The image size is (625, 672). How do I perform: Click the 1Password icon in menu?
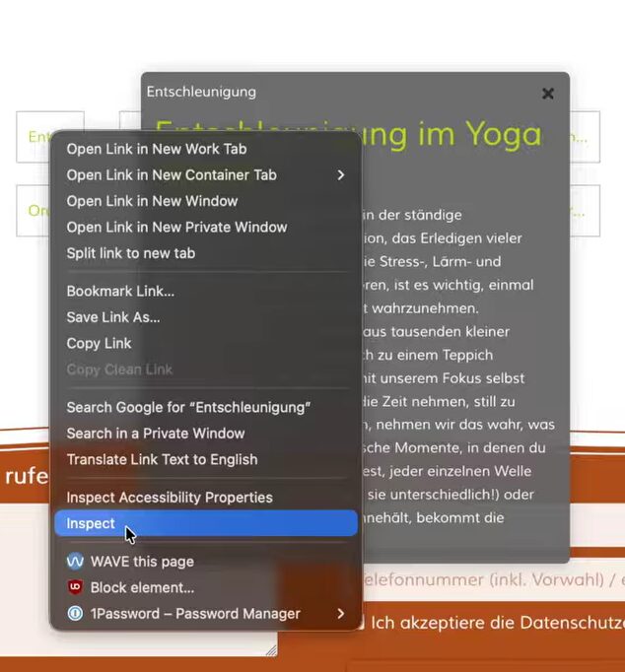75,613
